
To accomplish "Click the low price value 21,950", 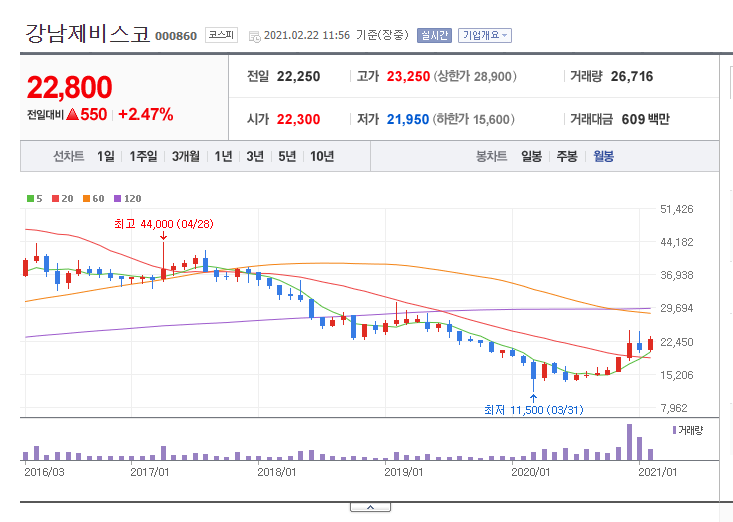I will tap(408, 120).
